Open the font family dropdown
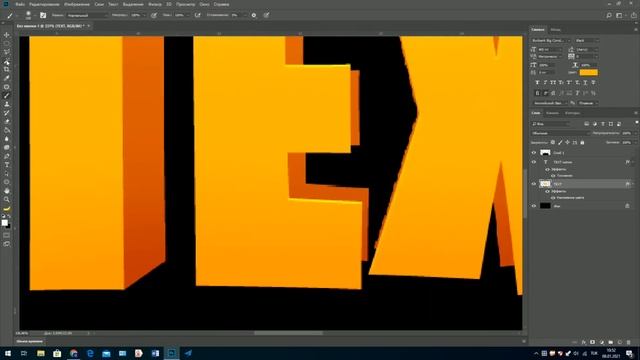The image size is (640, 360). click(551, 41)
